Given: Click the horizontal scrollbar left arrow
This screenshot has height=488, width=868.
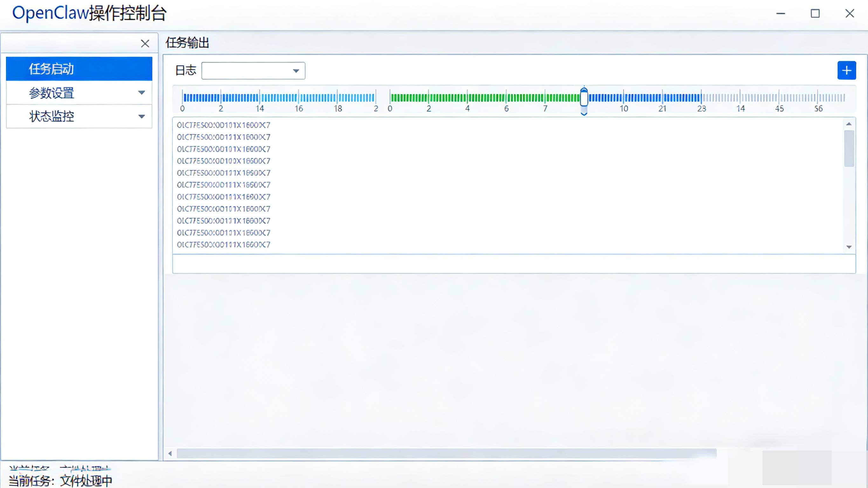Looking at the screenshot, I should click(x=170, y=453).
